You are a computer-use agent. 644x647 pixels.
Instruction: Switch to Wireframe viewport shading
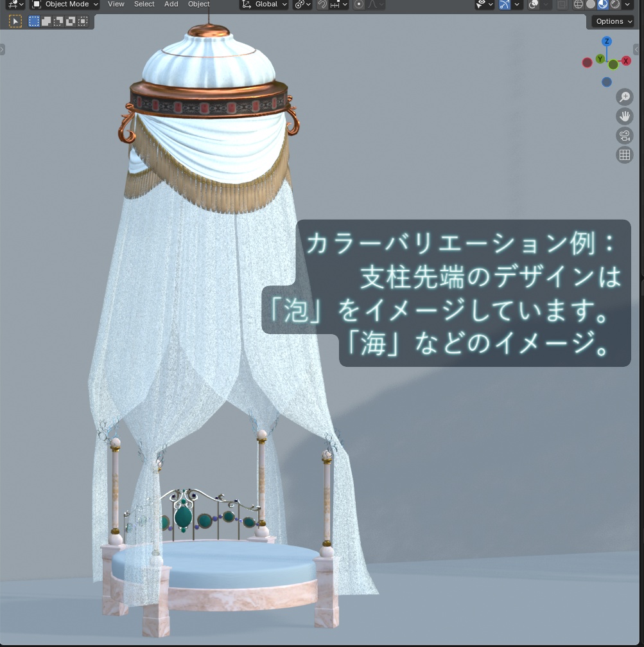[579, 4]
